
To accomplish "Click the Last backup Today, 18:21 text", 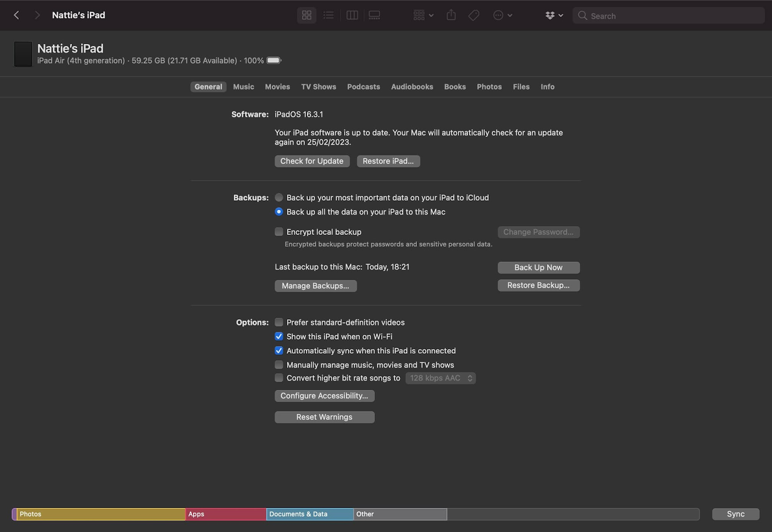I will point(342,267).
